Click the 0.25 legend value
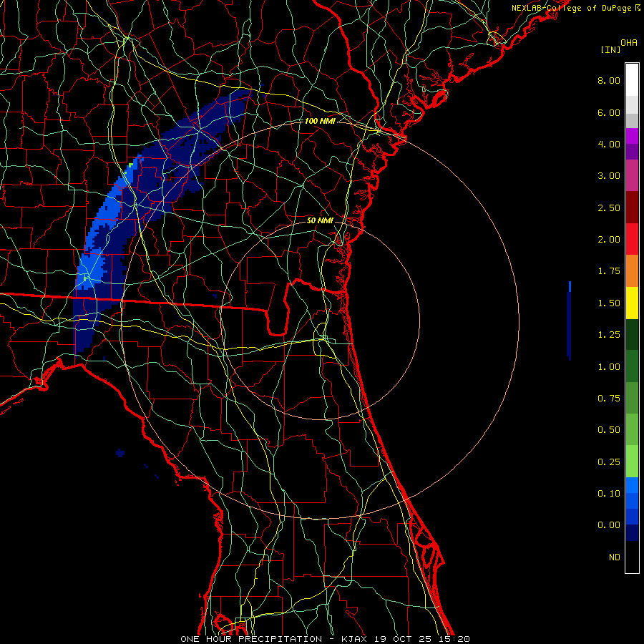 click(609, 462)
